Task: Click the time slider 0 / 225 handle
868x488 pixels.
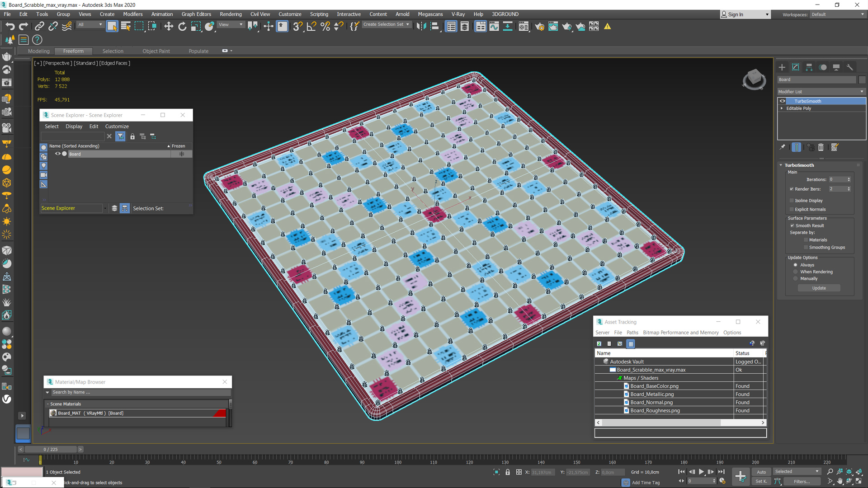Action: (50, 449)
